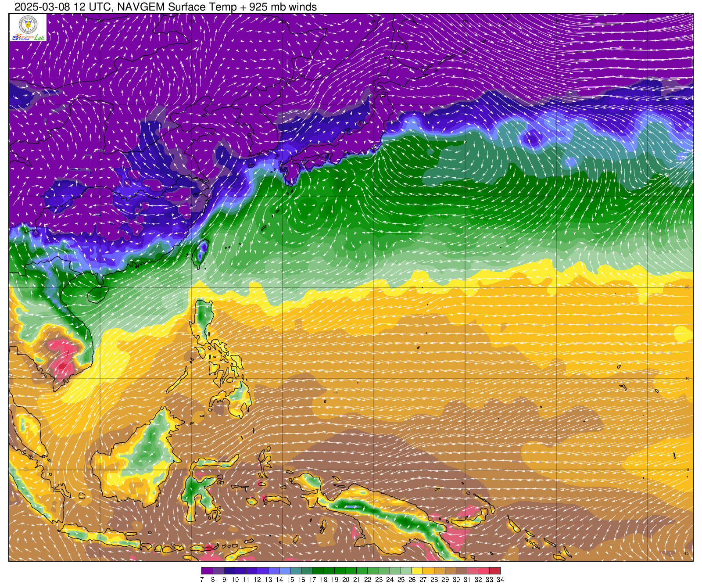Select the colorbar label 17

[312, 580]
